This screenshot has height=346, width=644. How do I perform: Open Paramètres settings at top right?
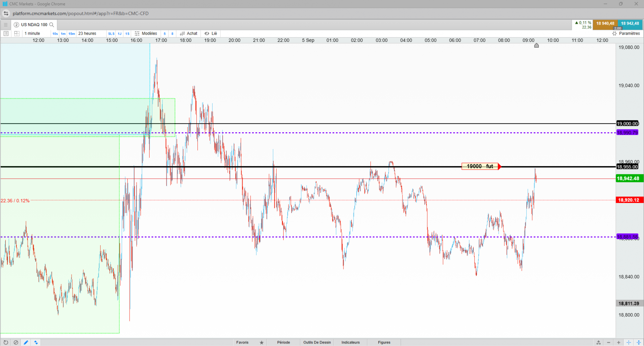coord(626,34)
